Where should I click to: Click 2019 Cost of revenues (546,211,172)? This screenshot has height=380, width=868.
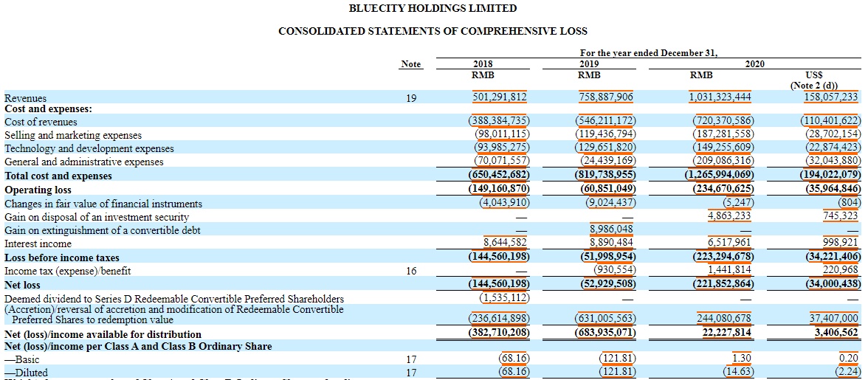[605, 121]
